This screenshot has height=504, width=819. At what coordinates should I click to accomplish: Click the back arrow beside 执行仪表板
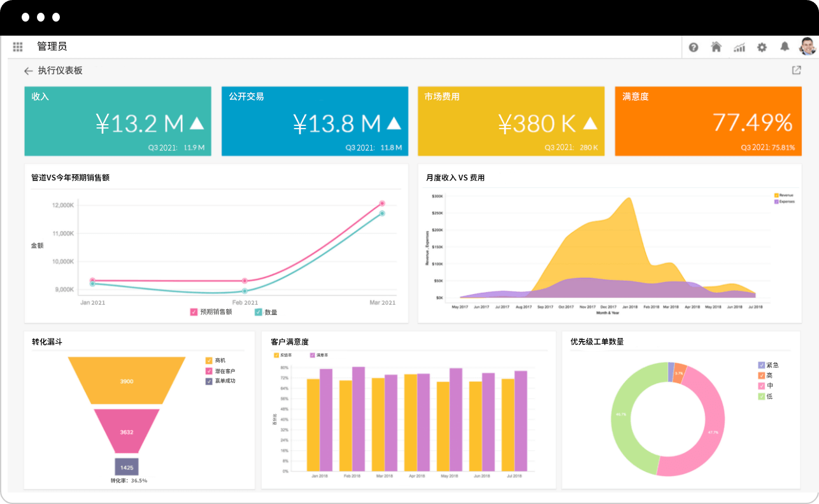(x=28, y=71)
